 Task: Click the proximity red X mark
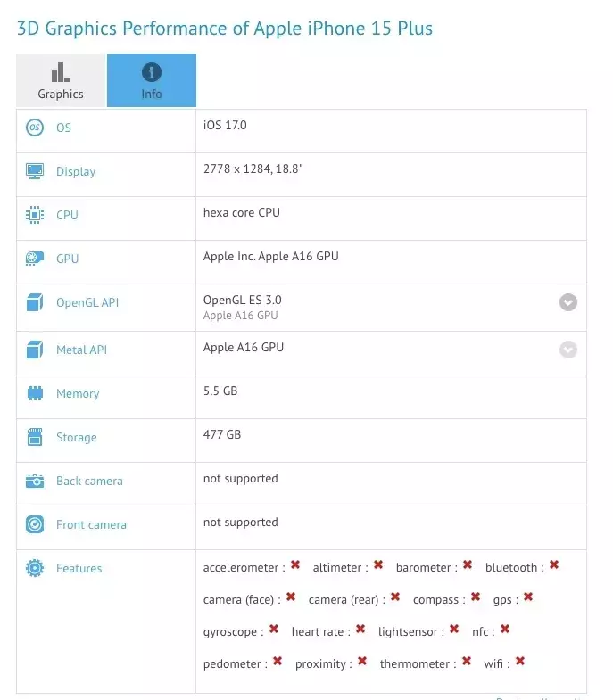coord(362,661)
